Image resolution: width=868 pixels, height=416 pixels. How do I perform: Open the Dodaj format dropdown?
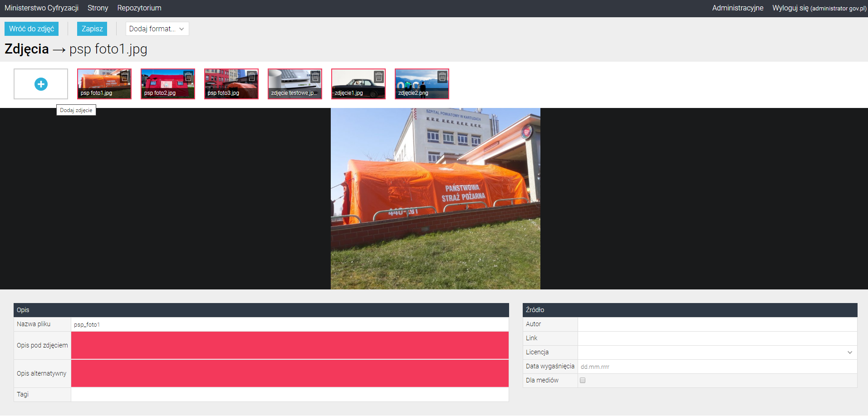[157, 29]
